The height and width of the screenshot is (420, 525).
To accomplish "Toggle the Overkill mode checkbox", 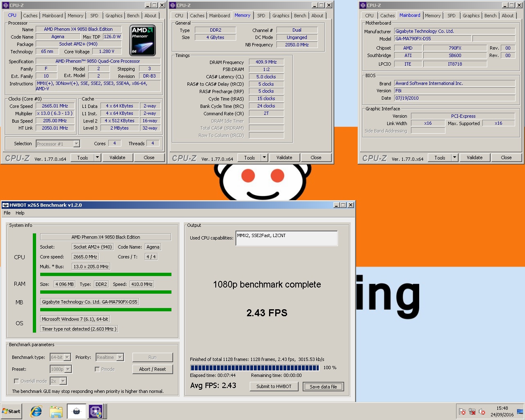I will pos(16,381).
